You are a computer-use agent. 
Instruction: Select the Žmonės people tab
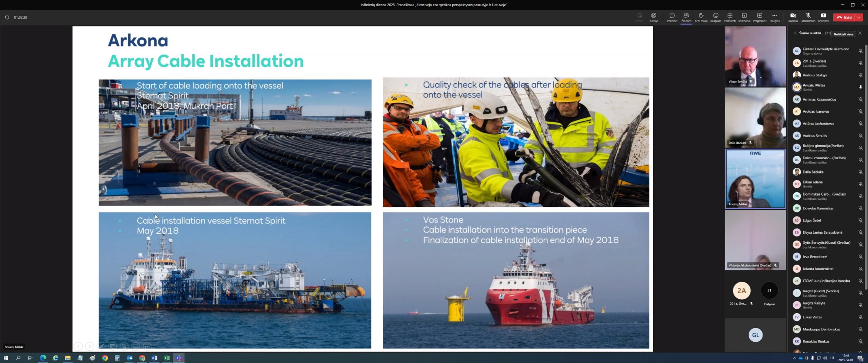point(686,17)
